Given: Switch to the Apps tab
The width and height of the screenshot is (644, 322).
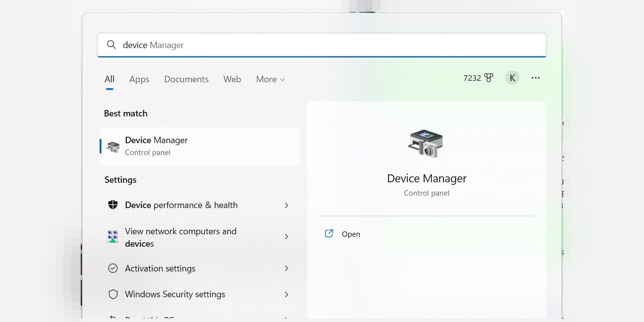Looking at the screenshot, I should coord(139,79).
